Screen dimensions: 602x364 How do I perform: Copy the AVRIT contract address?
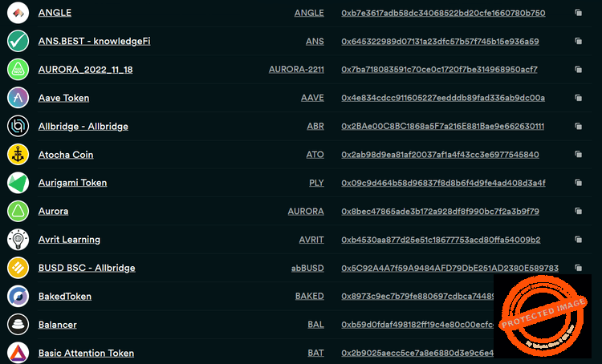tap(578, 240)
